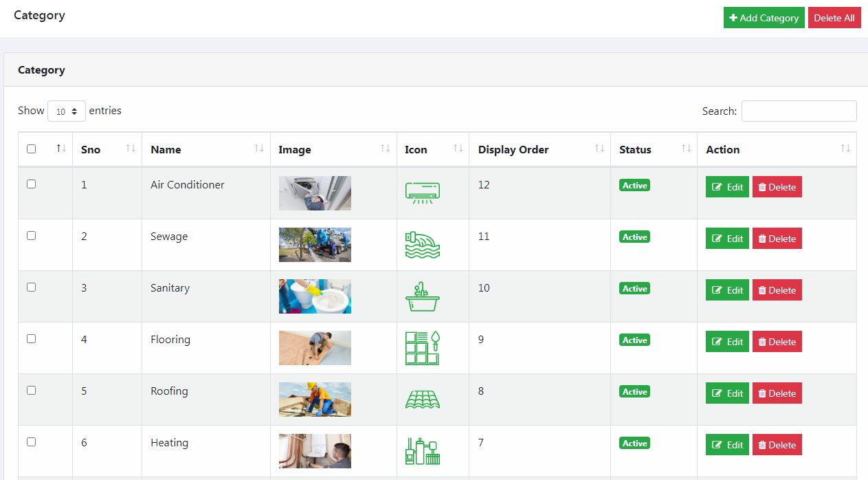Delete the Roofing category
This screenshot has height=480, width=868.
(x=777, y=393)
